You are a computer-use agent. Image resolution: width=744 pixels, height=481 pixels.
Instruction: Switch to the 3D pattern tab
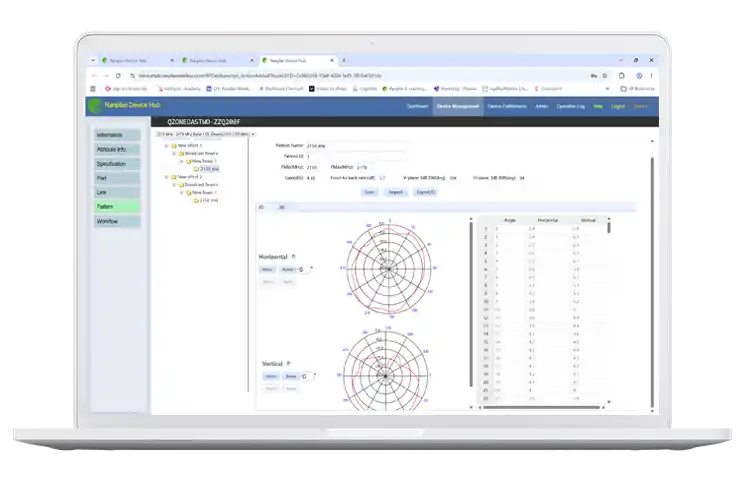tap(281, 207)
